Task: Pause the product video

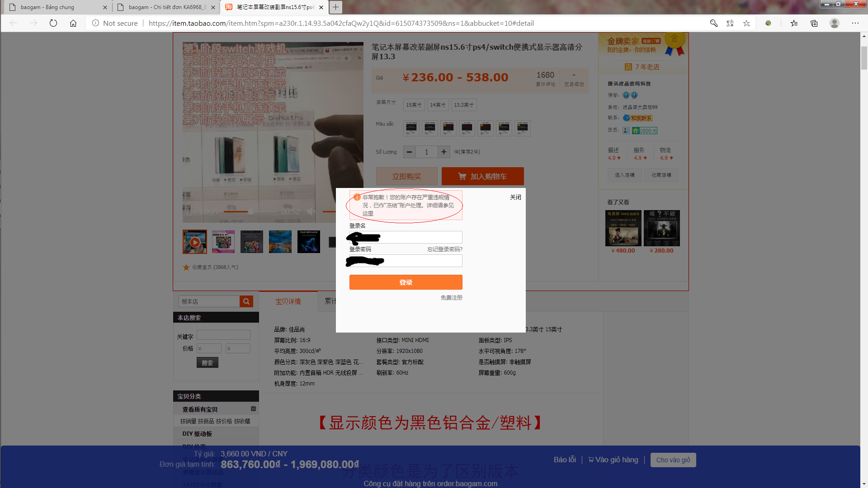Action: (189, 211)
